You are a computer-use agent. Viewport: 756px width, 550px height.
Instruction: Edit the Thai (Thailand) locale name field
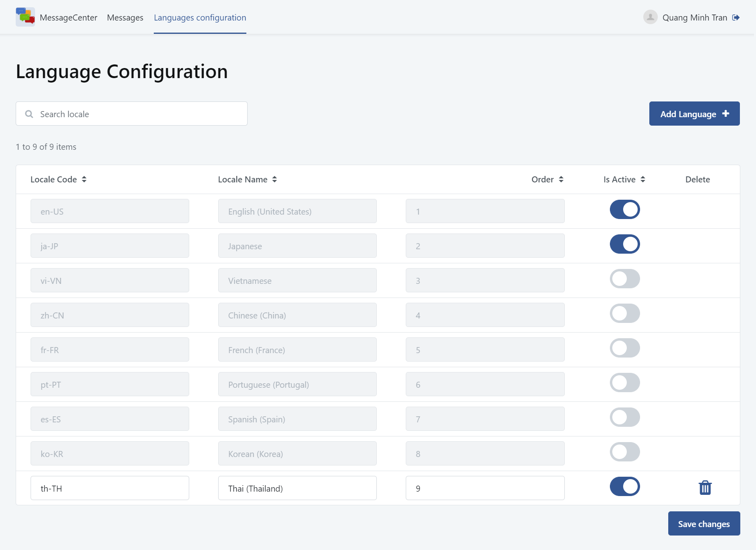pos(297,488)
